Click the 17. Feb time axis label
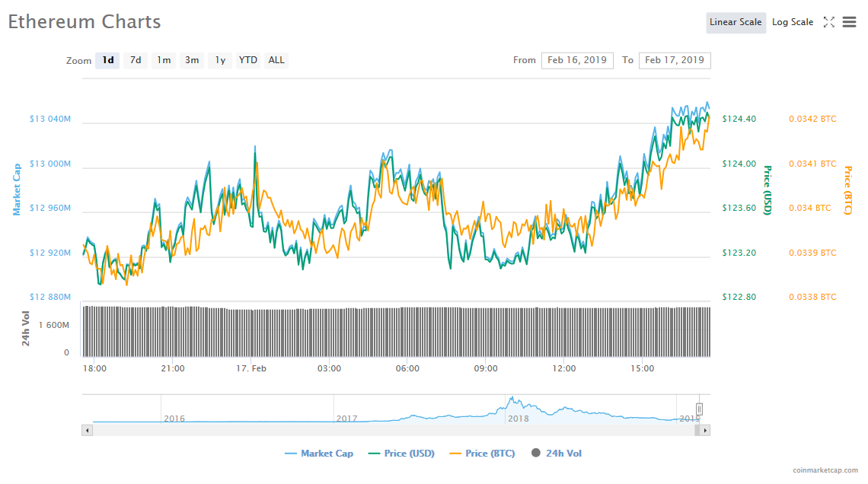Viewport: 868px width, 484px height. coord(251,368)
